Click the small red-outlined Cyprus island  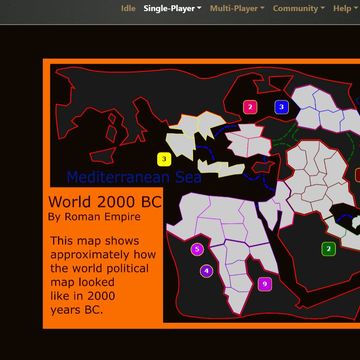pyautogui.click(x=263, y=167)
